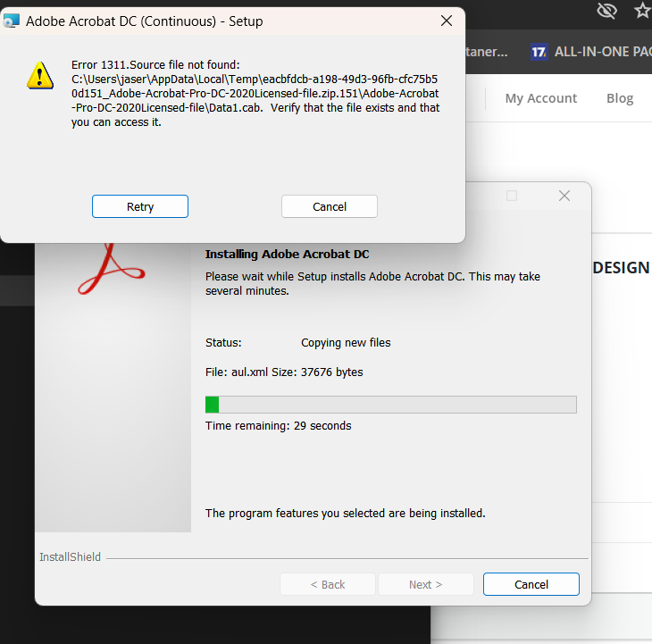Close the Adobe Acrobat DC Setup error dialog

446,21
